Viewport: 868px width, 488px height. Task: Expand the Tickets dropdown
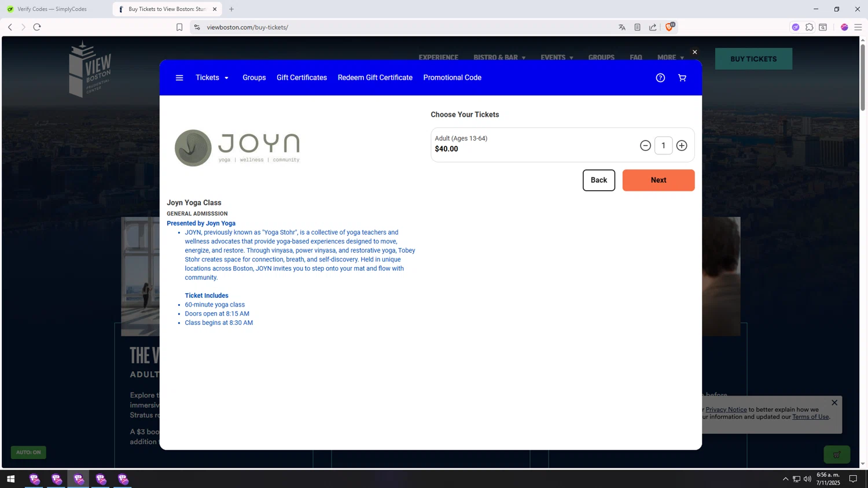[212, 77]
